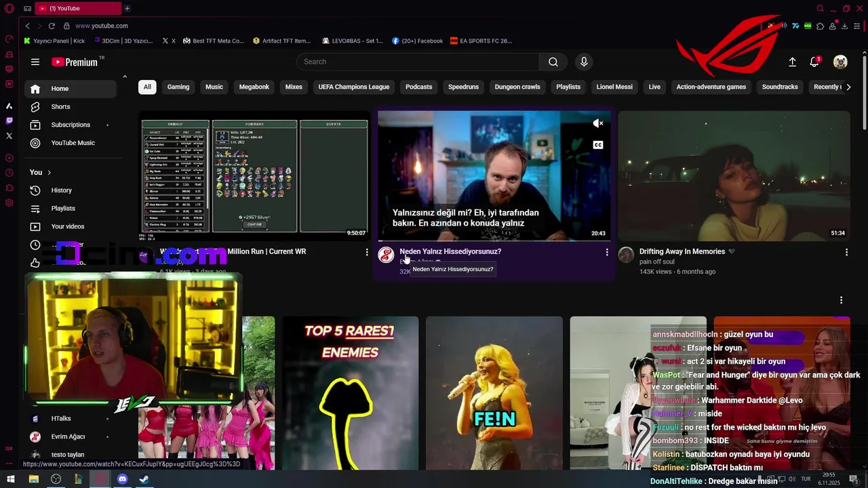
Task: Open TOP 5 RAREST ENEMIES short thumbnail
Action: (x=350, y=393)
